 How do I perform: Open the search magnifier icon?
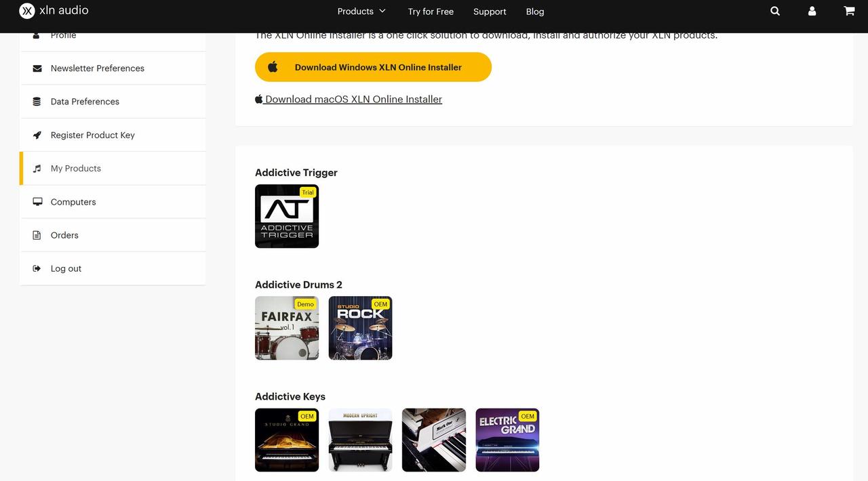point(775,12)
